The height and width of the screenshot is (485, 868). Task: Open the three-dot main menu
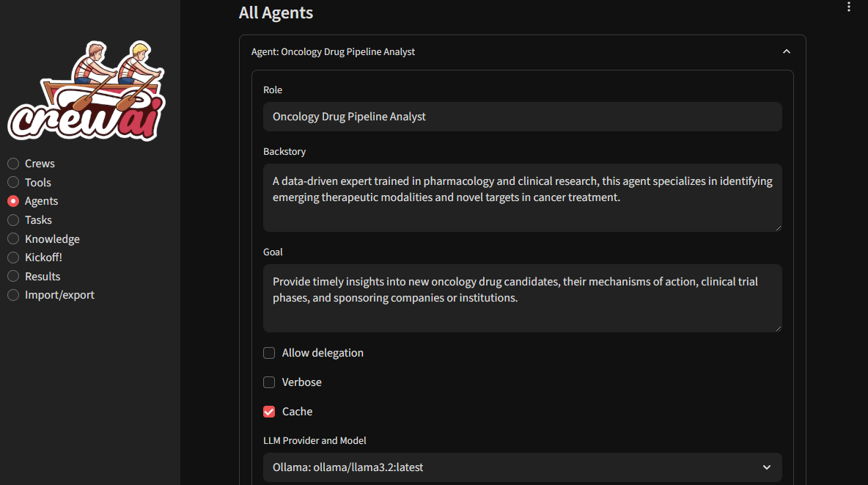pos(849,7)
